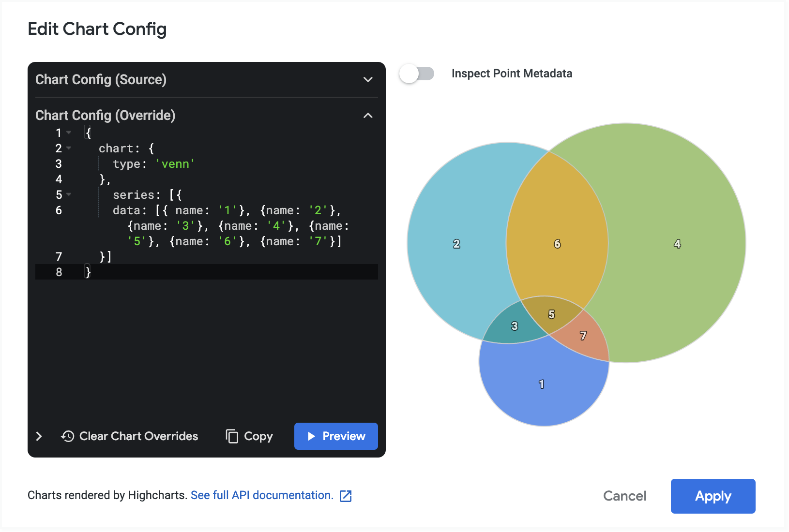Viewport: 789px width, 532px height.
Task: Fold the code block at line 1
Action: 69,133
